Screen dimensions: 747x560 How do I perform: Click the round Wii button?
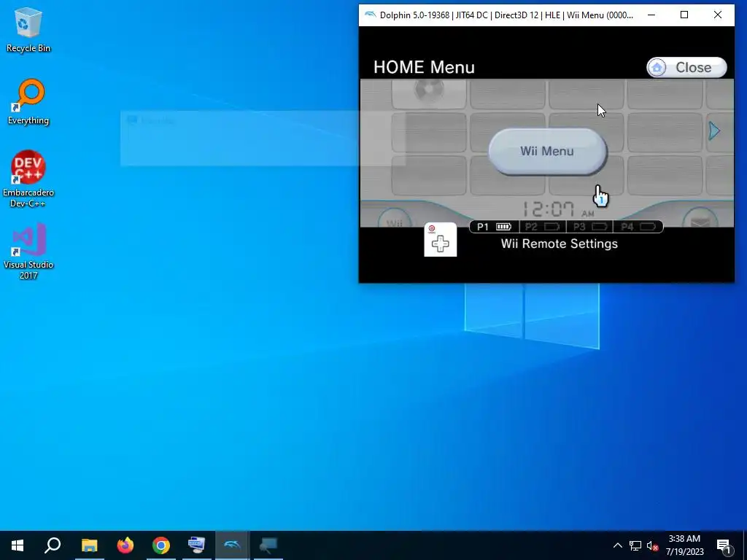[395, 219]
